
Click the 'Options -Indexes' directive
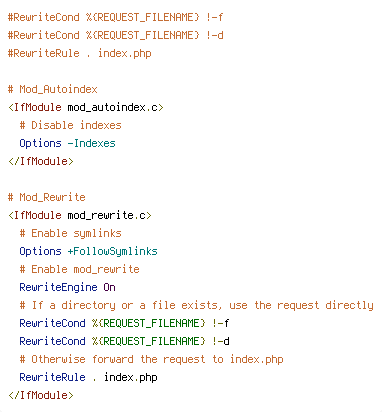pyautogui.click(x=67, y=143)
